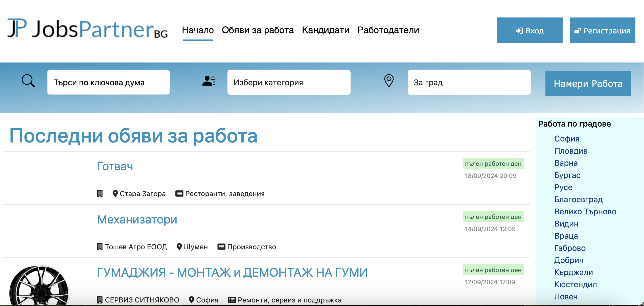
Task: Click the Работа по градове sidebar heading
Action: click(x=574, y=124)
